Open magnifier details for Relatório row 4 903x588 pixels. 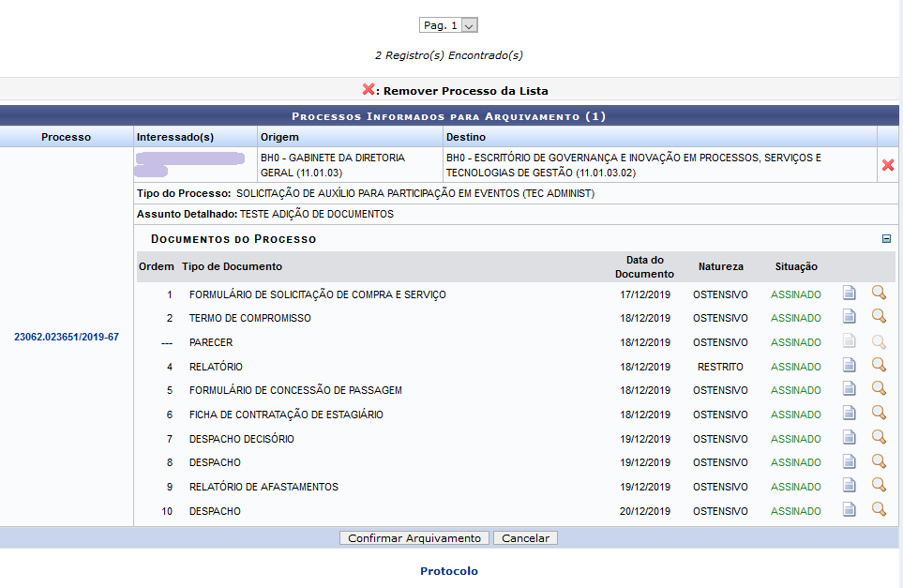tap(879, 366)
